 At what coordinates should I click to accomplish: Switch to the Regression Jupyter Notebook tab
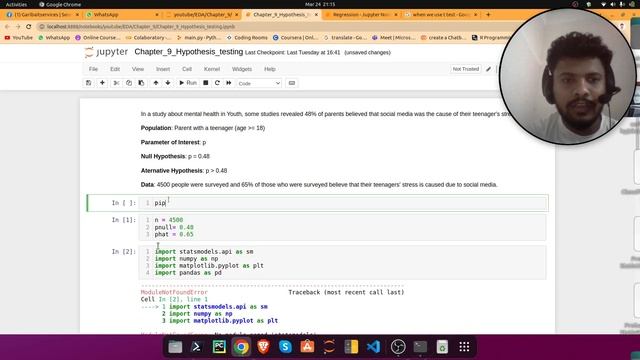361,14
